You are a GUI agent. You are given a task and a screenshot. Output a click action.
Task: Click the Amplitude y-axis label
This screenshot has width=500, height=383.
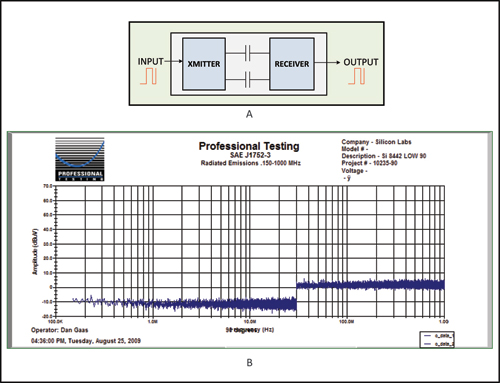[35, 252]
